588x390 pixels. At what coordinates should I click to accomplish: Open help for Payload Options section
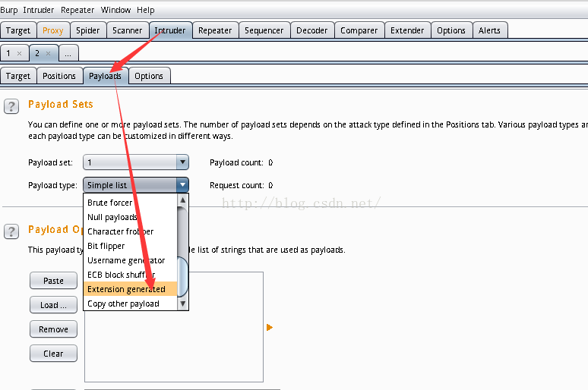click(11, 231)
